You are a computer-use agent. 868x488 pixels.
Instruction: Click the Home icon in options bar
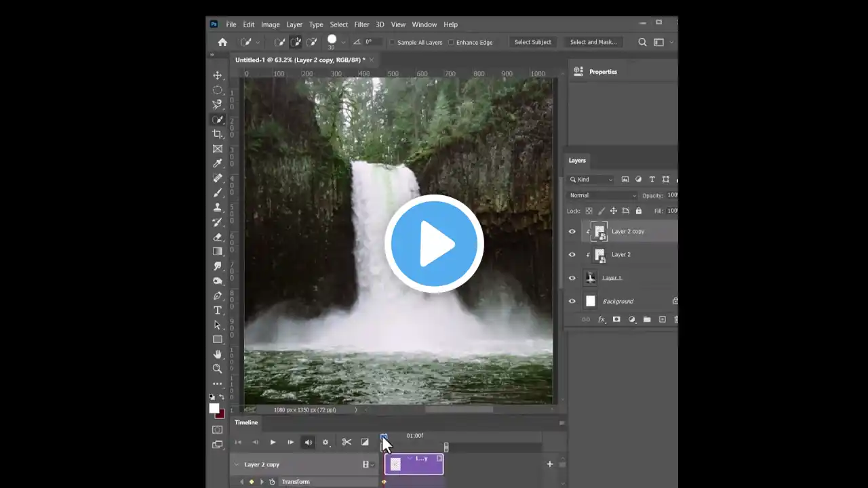(222, 42)
